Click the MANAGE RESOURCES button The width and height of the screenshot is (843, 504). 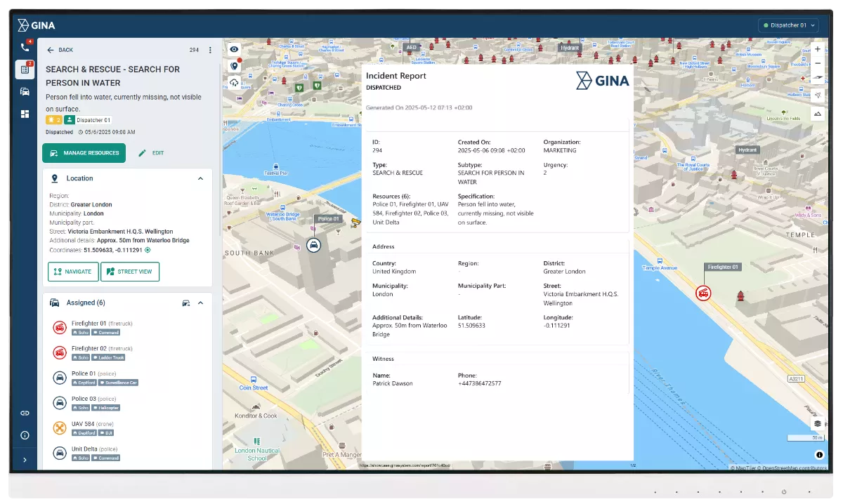click(x=84, y=153)
